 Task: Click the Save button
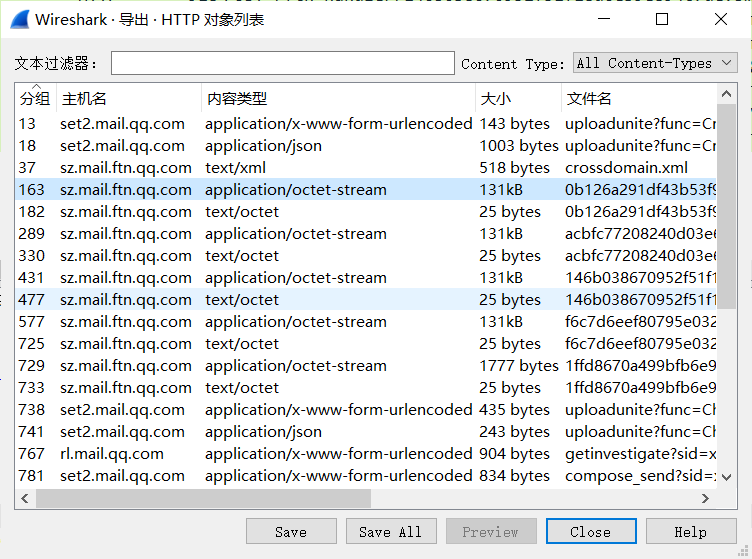(291, 531)
